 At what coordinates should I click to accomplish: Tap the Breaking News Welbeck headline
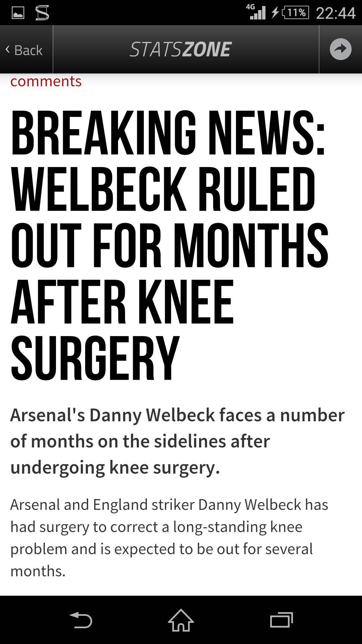point(170,245)
